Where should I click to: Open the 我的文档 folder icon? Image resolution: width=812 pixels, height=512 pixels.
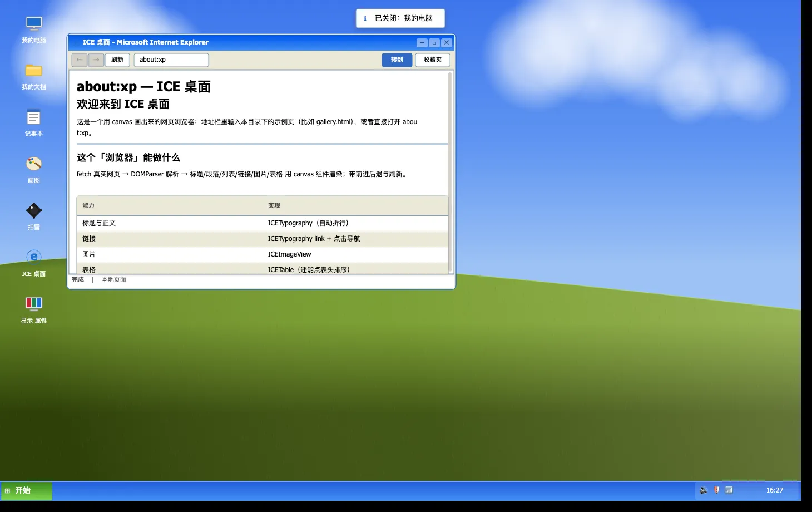pyautogui.click(x=34, y=76)
